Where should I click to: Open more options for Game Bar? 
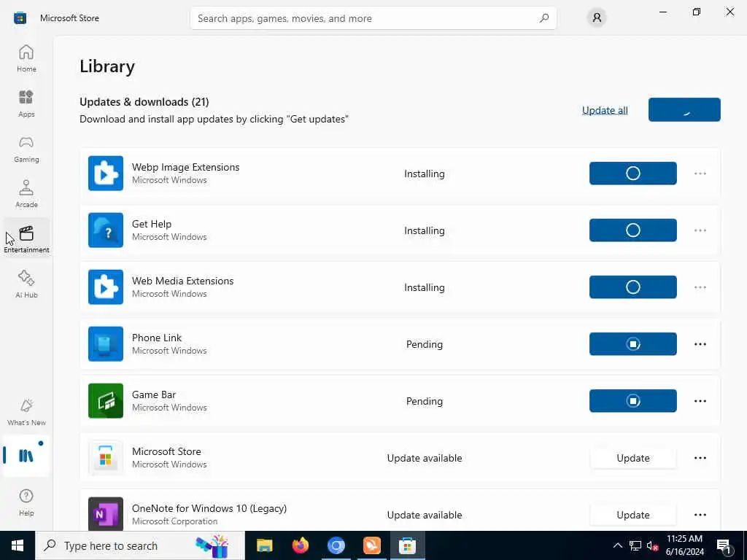coord(700,401)
